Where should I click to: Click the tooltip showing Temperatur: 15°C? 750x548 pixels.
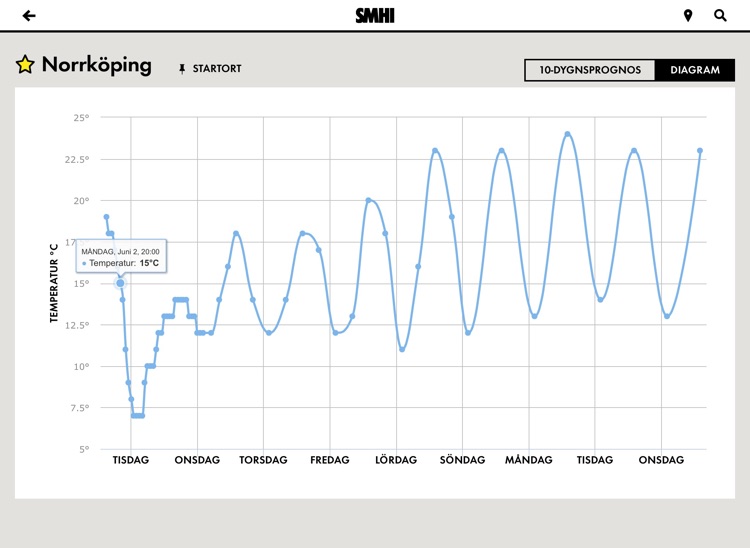[x=121, y=256]
